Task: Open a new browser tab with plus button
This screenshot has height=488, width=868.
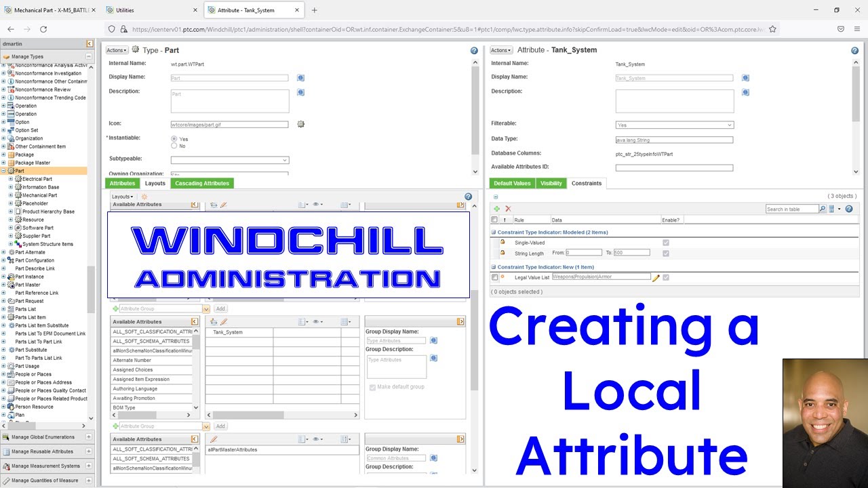Action: click(x=314, y=10)
